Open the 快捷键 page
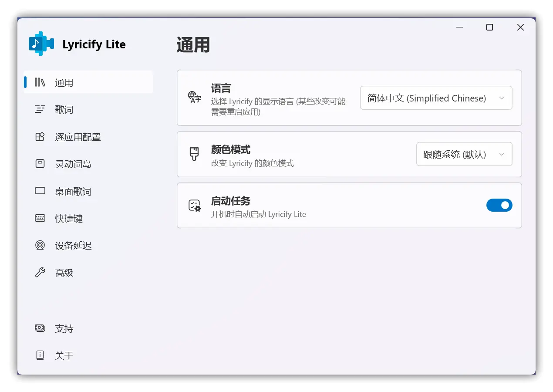The height and width of the screenshot is (392, 553). (88, 218)
